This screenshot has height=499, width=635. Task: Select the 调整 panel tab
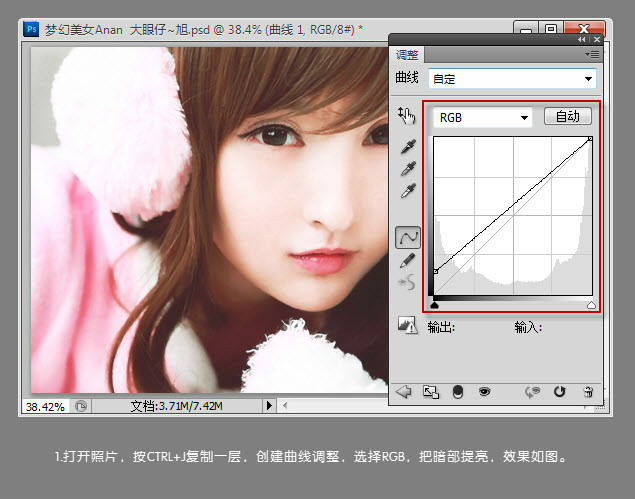pyautogui.click(x=408, y=55)
